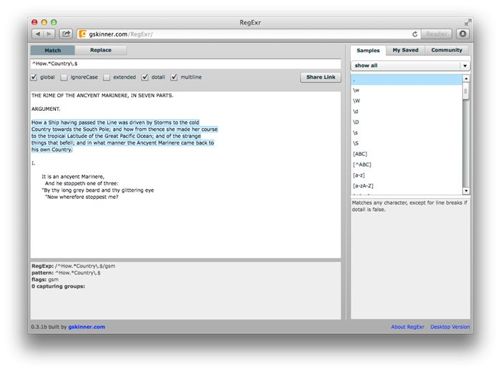The width and height of the screenshot is (501, 372).
Task: Click the Reader button in address bar
Action: pos(437,34)
